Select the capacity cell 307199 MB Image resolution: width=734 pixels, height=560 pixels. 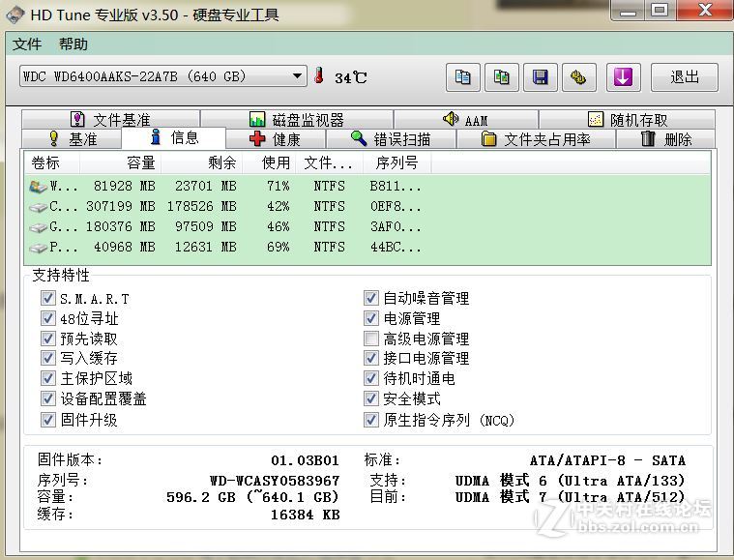tap(120, 206)
